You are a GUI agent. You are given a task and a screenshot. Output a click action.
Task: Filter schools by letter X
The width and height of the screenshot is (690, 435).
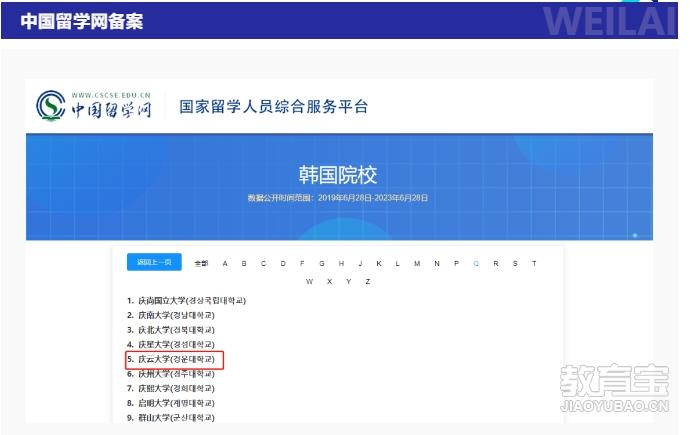tap(329, 281)
